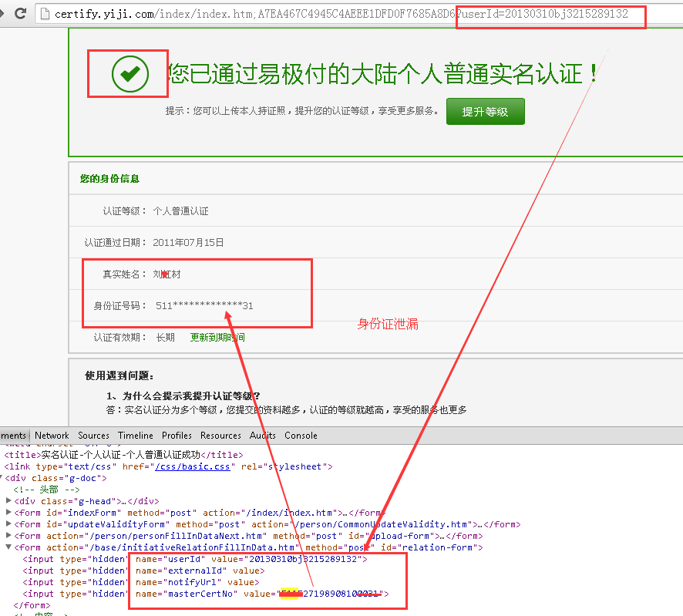
Task: Click the 认证有效期 label
Action: point(119,337)
